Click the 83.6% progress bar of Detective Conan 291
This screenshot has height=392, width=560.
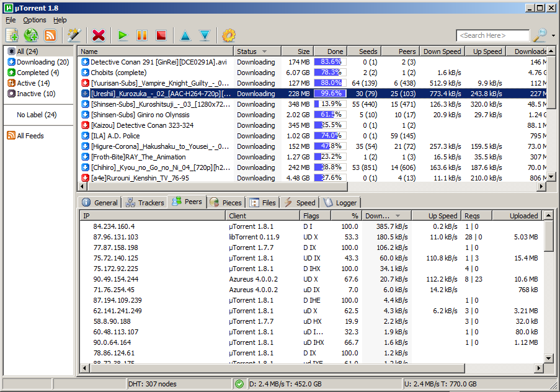point(331,62)
